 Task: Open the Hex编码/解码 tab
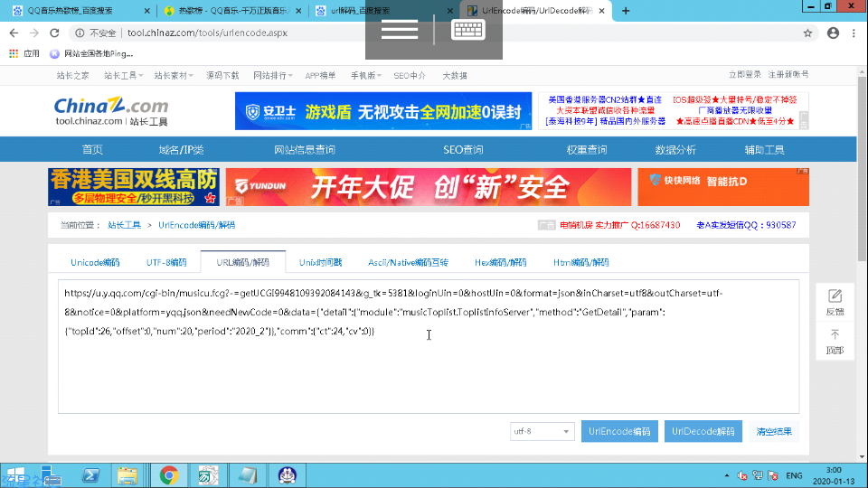click(500, 262)
